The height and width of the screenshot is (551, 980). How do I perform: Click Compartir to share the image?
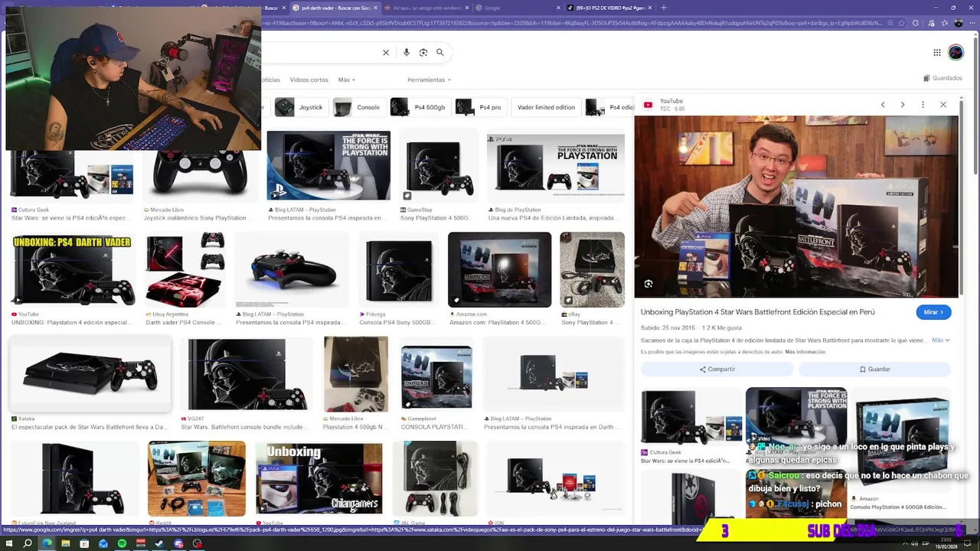tap(717, 369)
